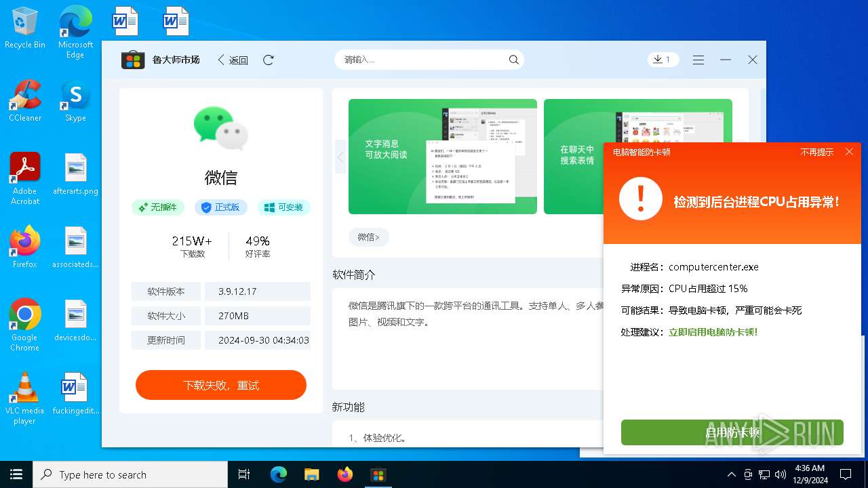Show hidden icons in system tray

(731, 474)
